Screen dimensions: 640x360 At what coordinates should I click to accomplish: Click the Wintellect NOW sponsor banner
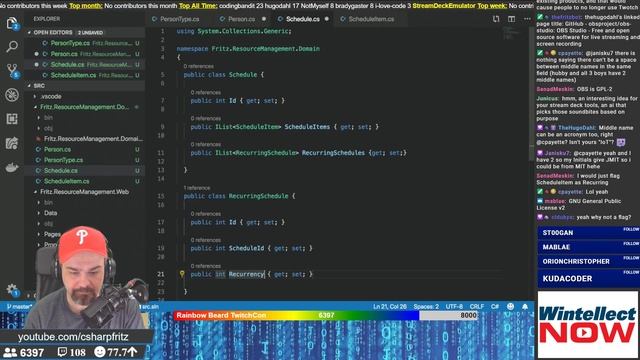[587, 325]
